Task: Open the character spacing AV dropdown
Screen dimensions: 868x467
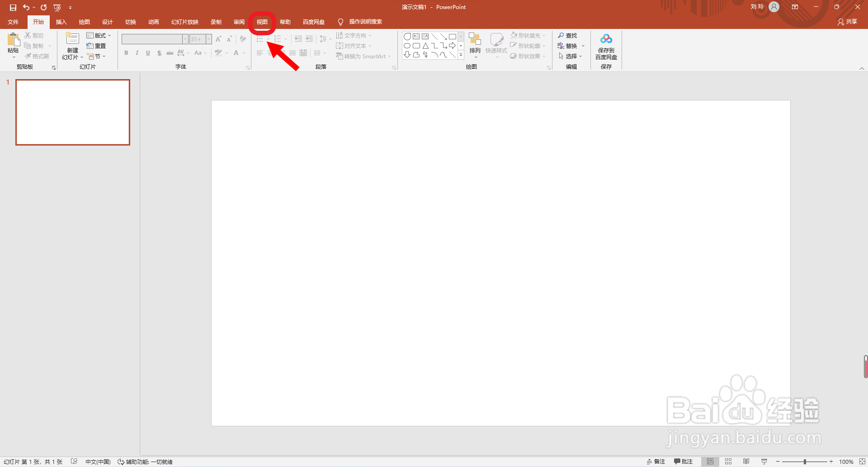Action: pos(183,53)
